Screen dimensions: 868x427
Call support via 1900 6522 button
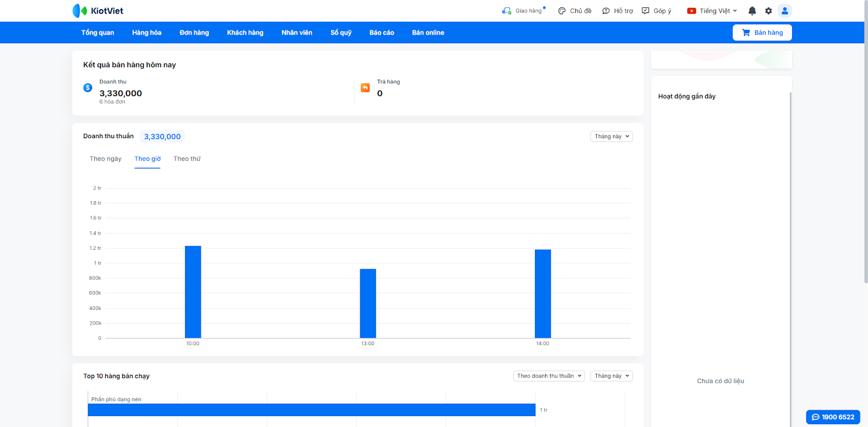(x=833, y=417)
